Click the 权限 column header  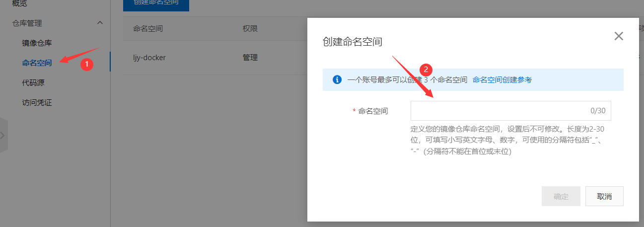(250, 29)
